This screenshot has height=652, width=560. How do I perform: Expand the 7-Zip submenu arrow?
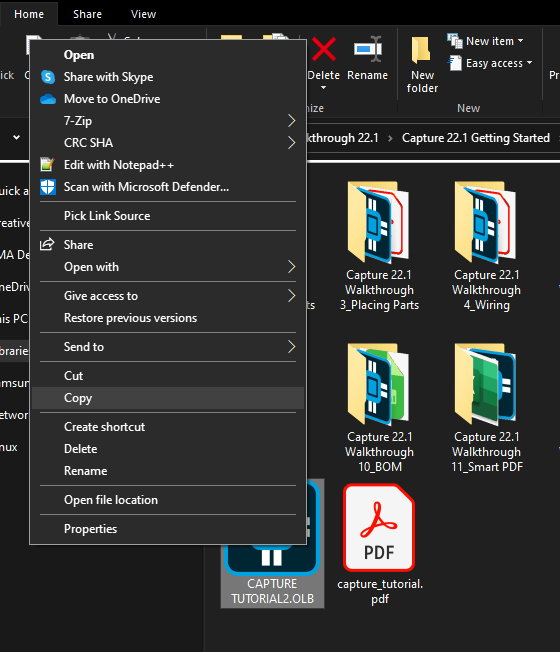click(x=291, y=121)
